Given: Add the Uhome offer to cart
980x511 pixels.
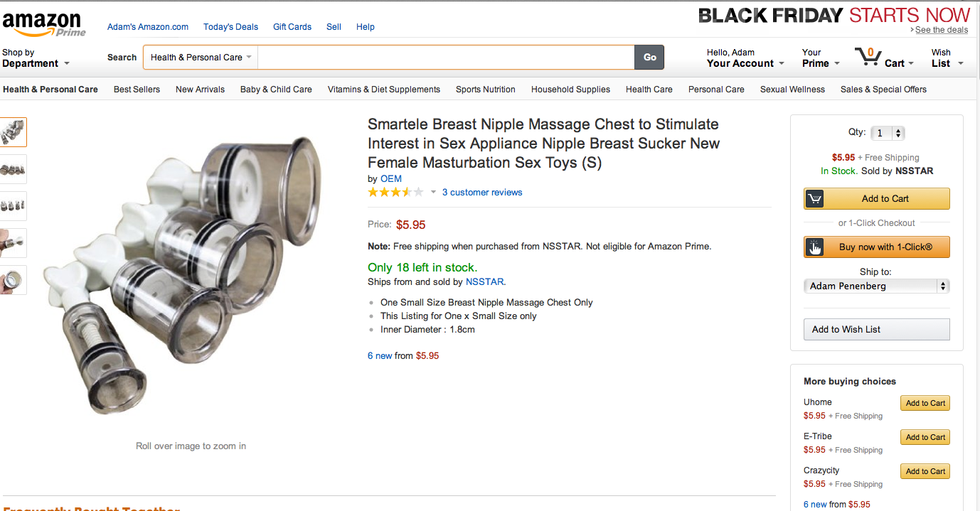Looking at the screenshot, I should (925, 403).
